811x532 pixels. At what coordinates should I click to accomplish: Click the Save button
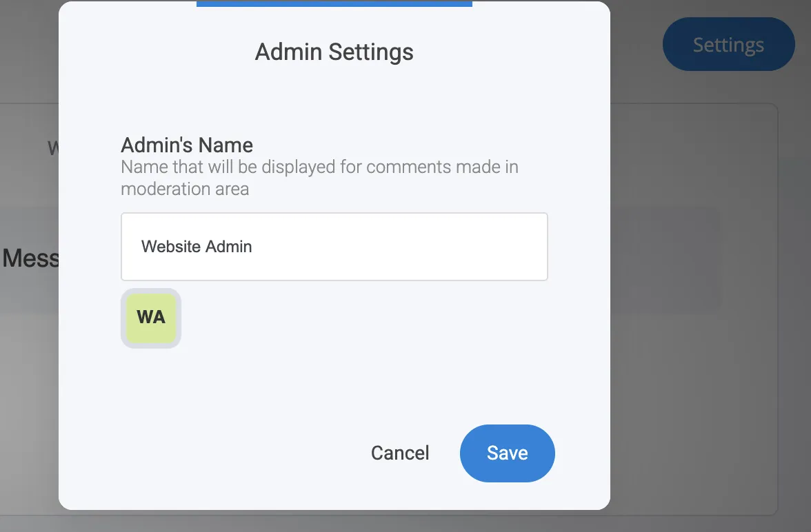tap(507, 453)
